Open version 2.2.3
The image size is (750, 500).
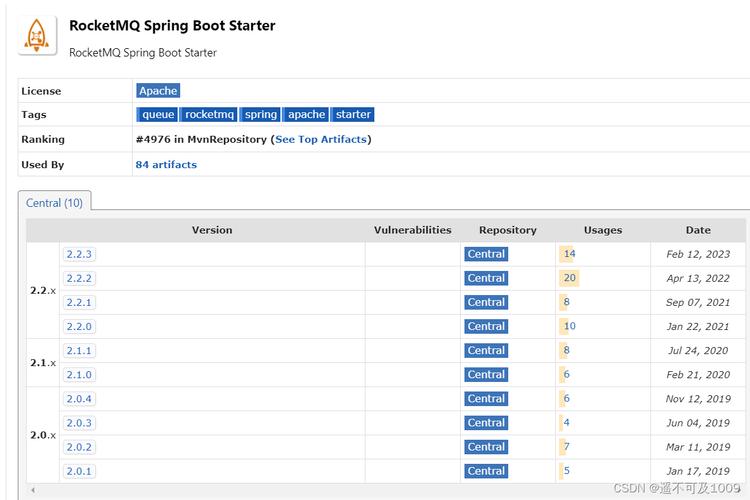(79, 254)
